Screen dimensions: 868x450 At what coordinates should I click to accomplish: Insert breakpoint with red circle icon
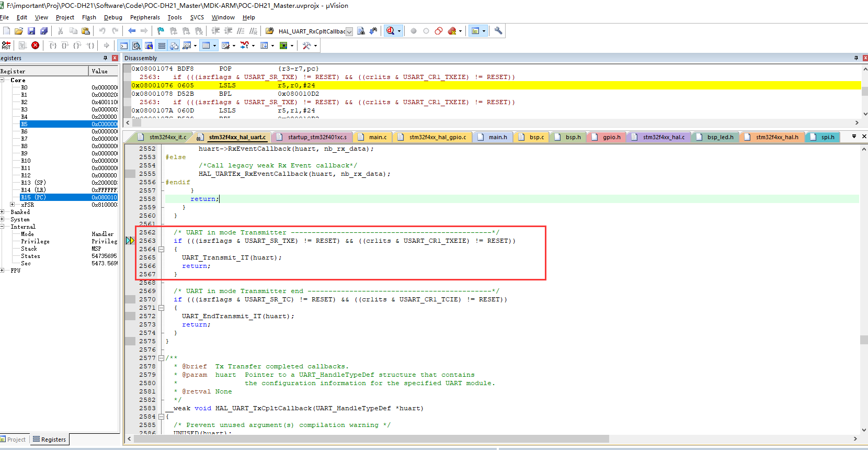pos(414,31)
